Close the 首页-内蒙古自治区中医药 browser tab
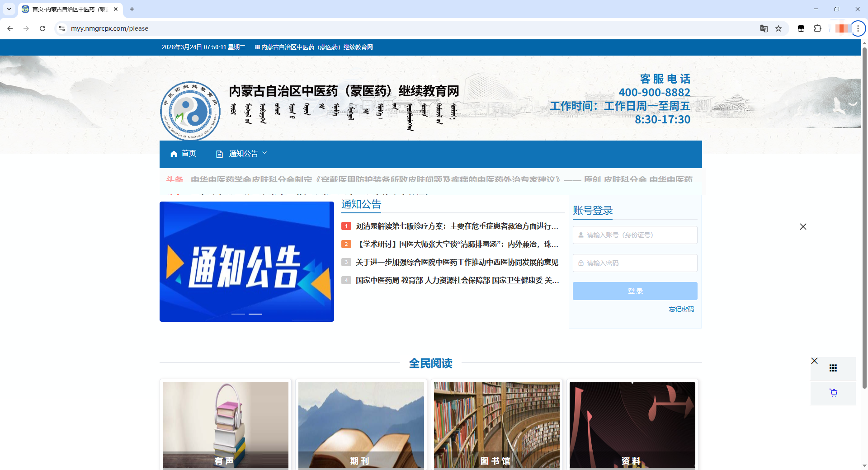 (116, 9)
